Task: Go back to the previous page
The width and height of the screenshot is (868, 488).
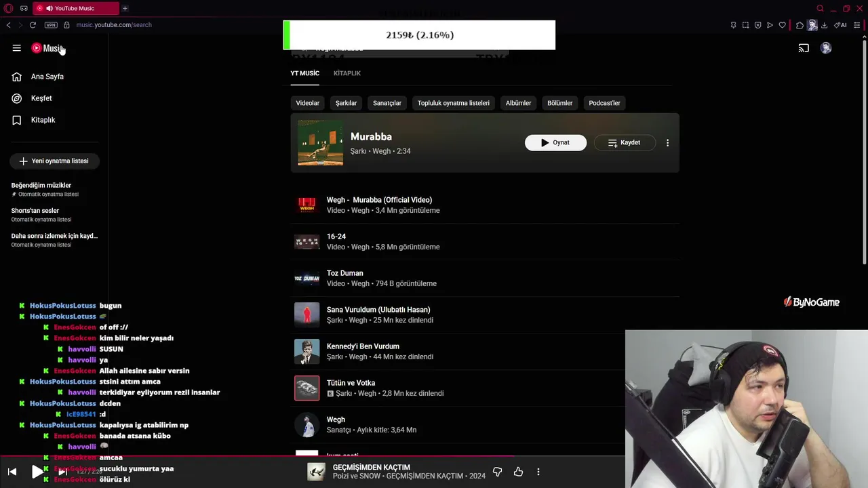Action: tap(8, 25)
